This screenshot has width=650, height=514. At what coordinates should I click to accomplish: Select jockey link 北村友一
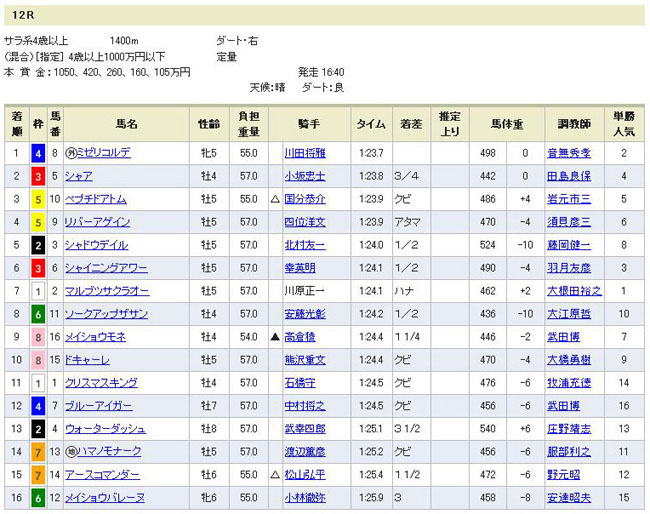tap(305, 245)
